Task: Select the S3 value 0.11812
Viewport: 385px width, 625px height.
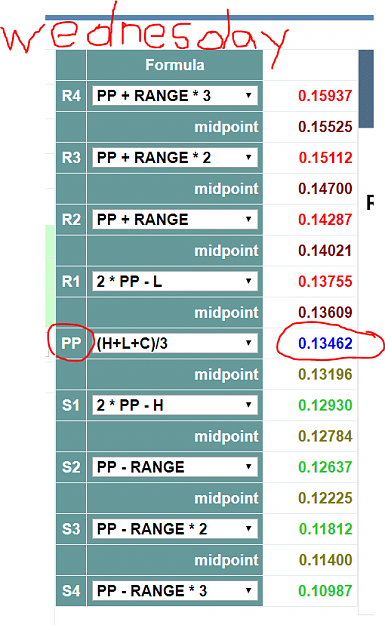Action: click(x=325, y=529)
